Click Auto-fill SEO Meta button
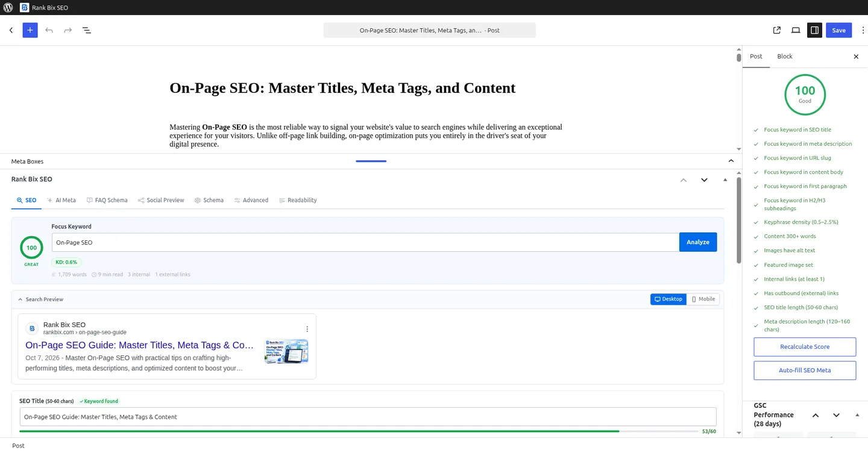 point(805,370)
